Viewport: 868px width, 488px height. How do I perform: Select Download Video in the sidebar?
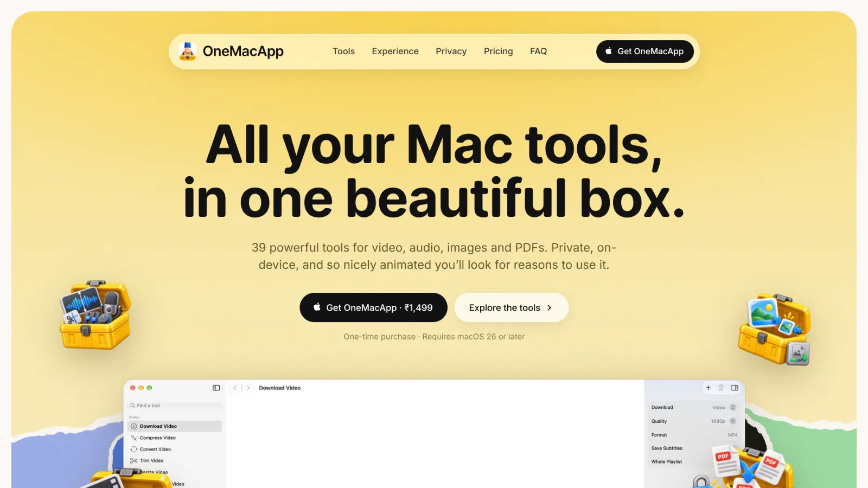tap(175, 426)
